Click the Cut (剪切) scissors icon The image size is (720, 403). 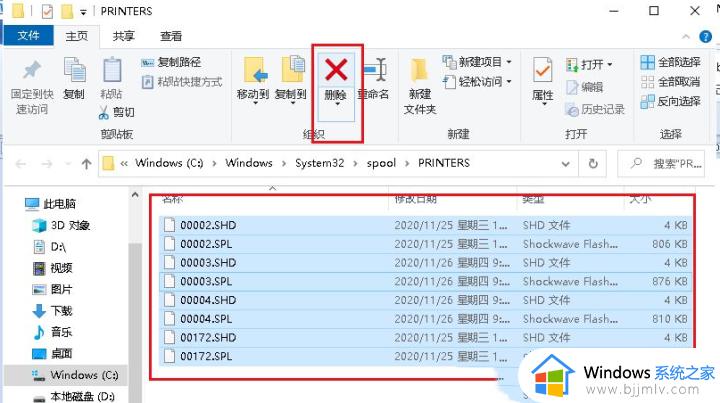pos(104,112)
